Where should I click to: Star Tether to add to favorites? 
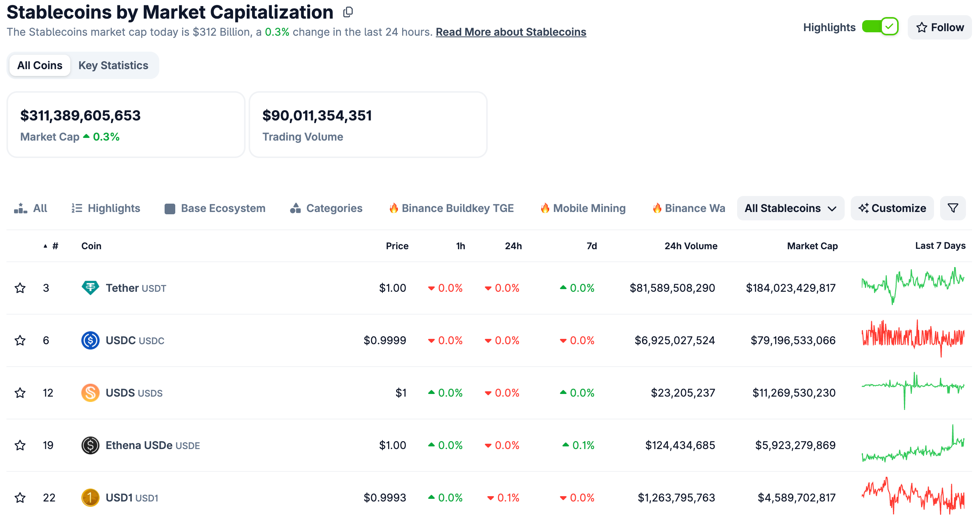[20, 288]
